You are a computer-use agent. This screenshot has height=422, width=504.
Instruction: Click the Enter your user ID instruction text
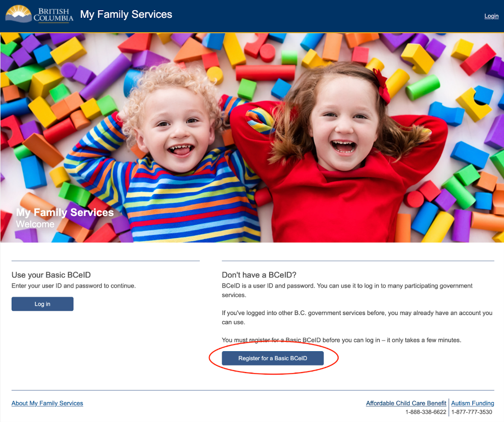click(74, 286)
